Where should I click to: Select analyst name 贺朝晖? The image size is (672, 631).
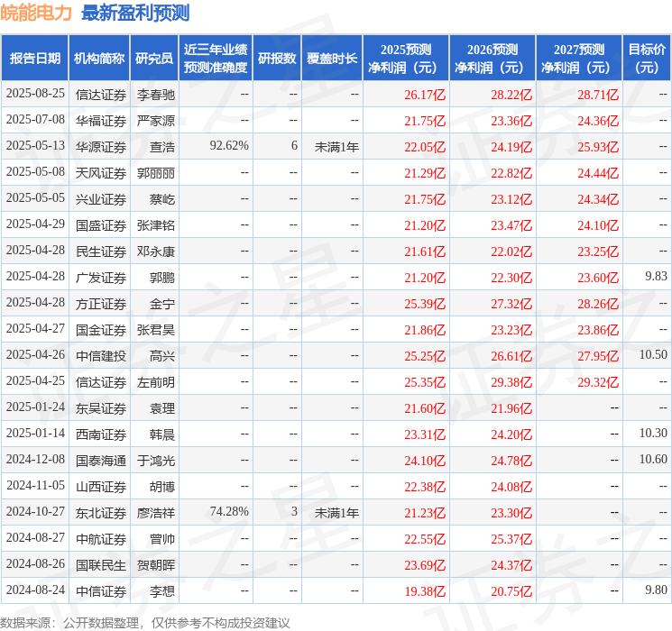coord(155,565)
